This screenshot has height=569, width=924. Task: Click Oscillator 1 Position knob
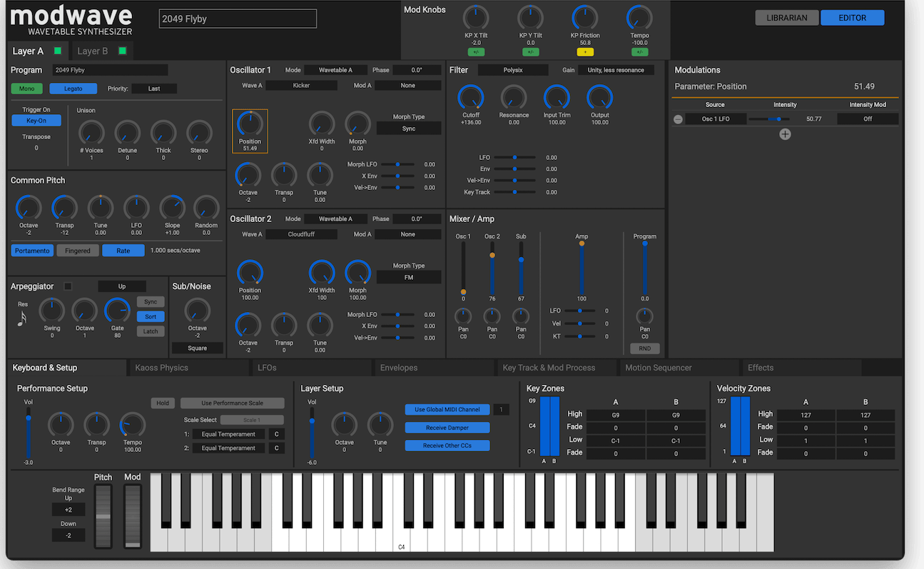(250, 124)
